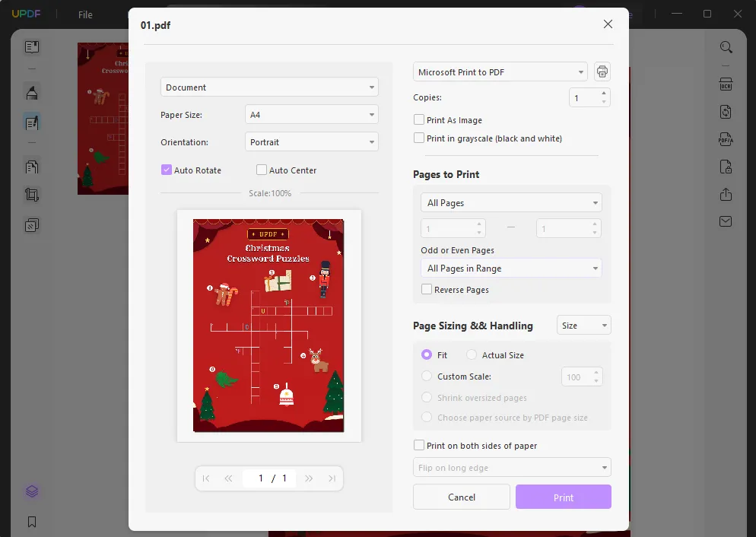Uncheck the Auto Rotate checkbox
756x537 pixels.
(167, 170)
